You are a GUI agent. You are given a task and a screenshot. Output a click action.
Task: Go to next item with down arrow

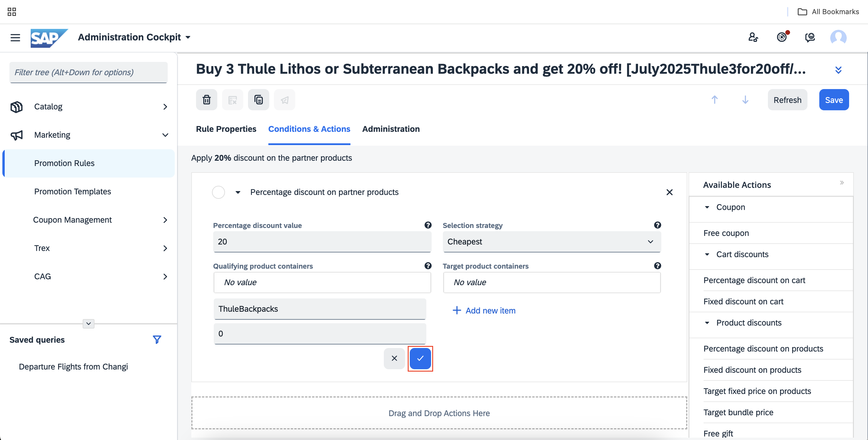pyautogui.click(x=745, y=100)
